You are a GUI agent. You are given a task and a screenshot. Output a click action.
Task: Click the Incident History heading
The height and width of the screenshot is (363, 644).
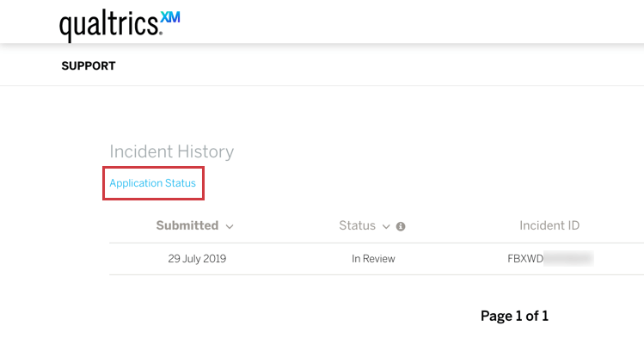(171, 151)
